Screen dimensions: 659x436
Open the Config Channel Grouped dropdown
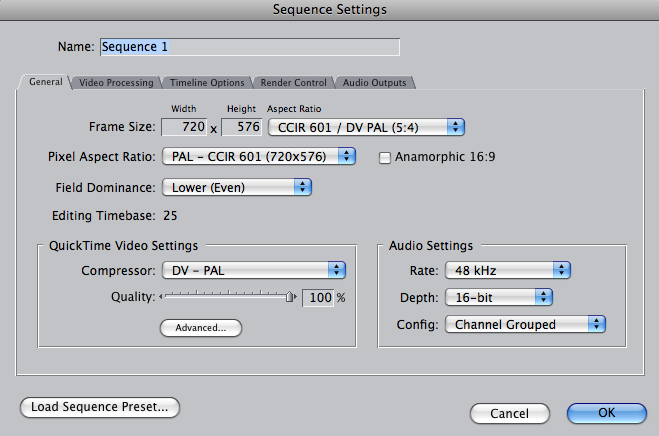point(526,324)
